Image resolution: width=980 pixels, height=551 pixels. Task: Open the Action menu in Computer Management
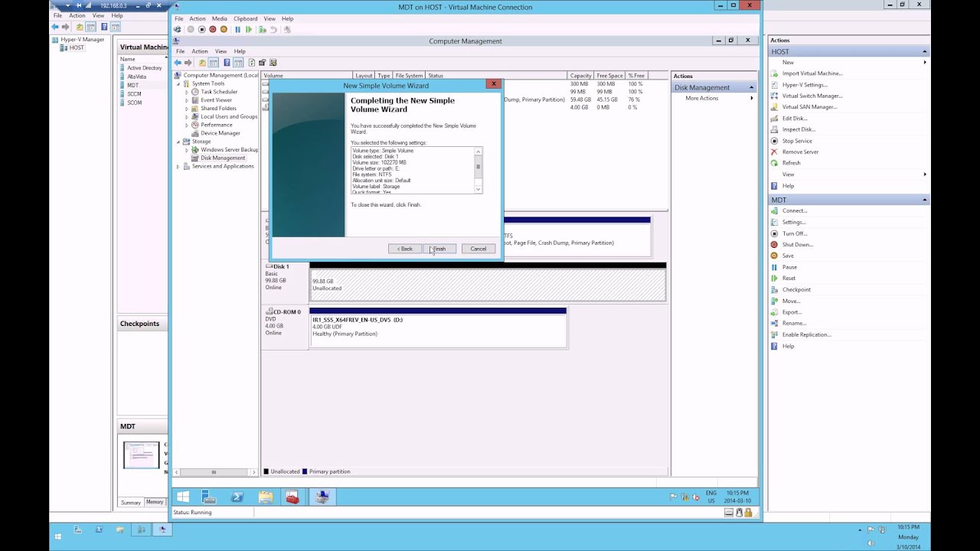pos(200,51)
